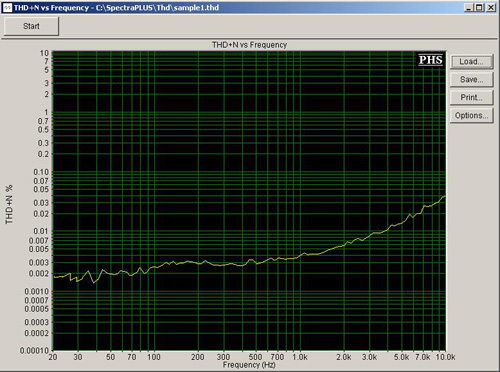Close the THD+N vs Frequency window

(491, 7)
